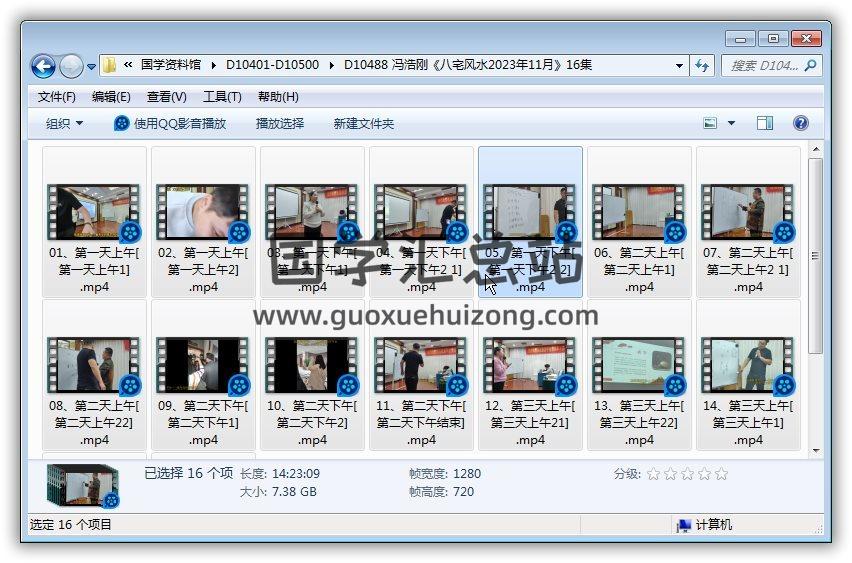Click the 帧宽度 1280 value
Viewport: 852px width, 563px height.
click(x=467, y=474)
